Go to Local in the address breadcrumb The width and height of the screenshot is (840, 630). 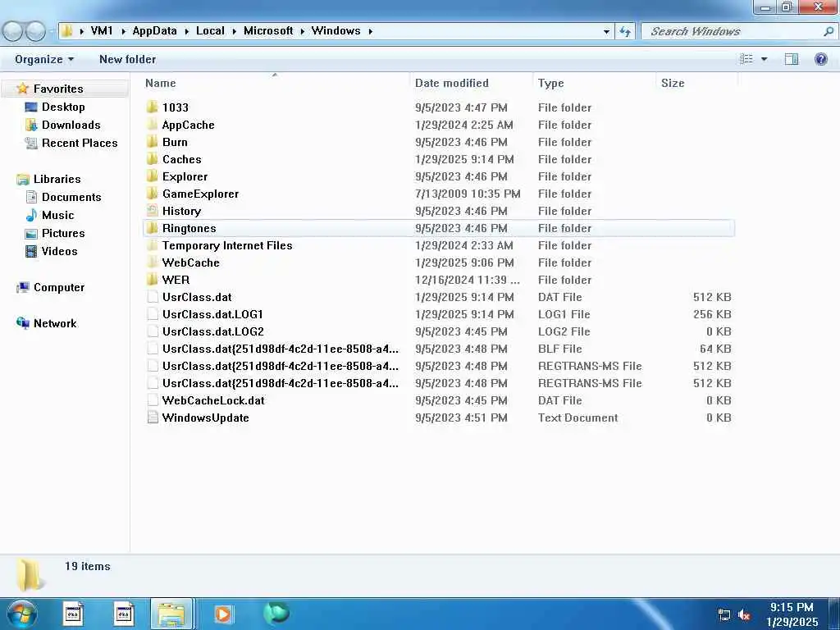coord(210,31)
